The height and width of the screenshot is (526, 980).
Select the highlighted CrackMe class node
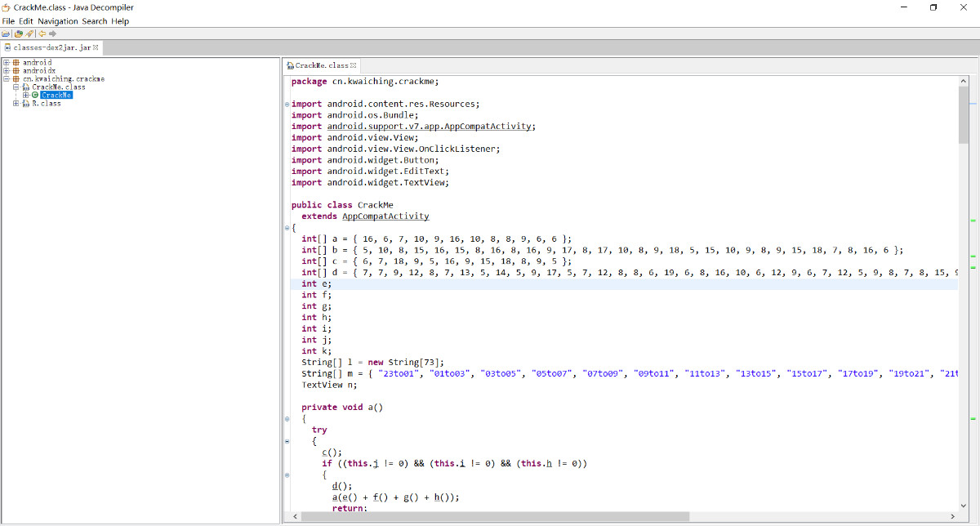pos(56,95)
